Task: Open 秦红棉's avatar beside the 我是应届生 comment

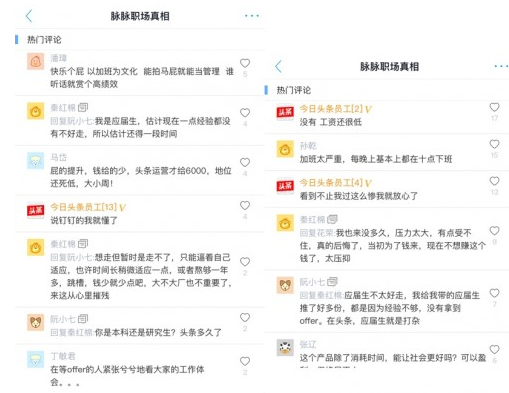Action: click(x=35, y=111)
